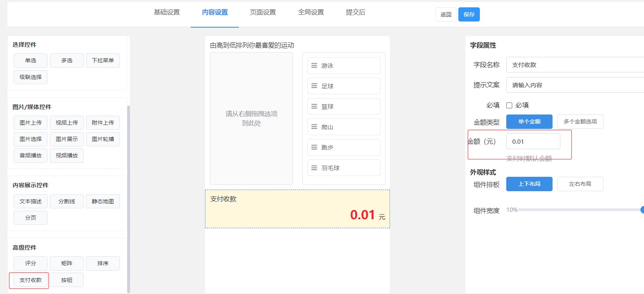
Task: Add the 下拉菜单 dropdown control
Action: (x=103, y=60)
